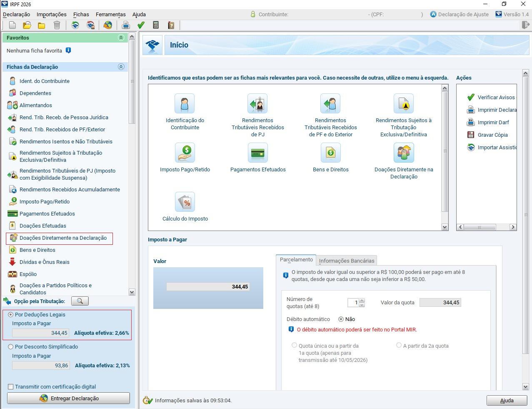This screenshot has height=409, width=532.
Task: Choose Quota única ou a partir da 1a quota
Action: [x=295, y=346]
